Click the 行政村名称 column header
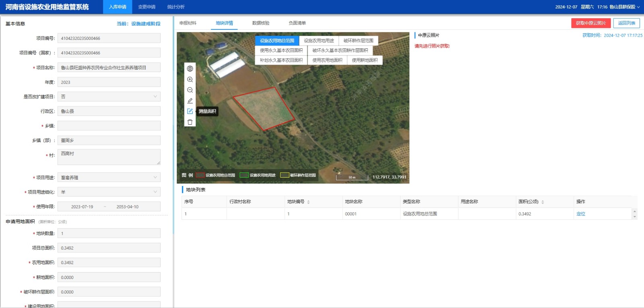Image resolution: width=644 pixels, height=308 pixels. [x=256, y=202]
